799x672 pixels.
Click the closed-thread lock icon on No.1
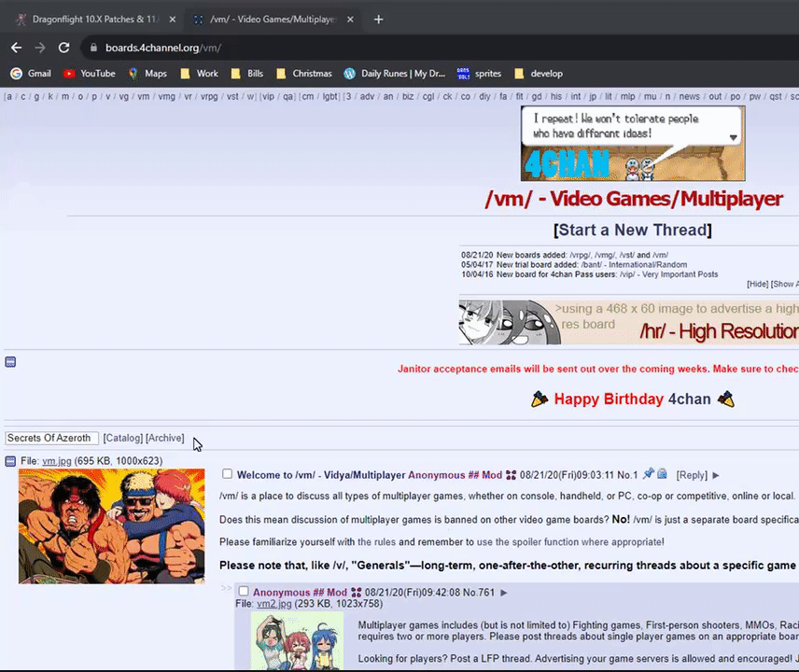coord(662,474)
